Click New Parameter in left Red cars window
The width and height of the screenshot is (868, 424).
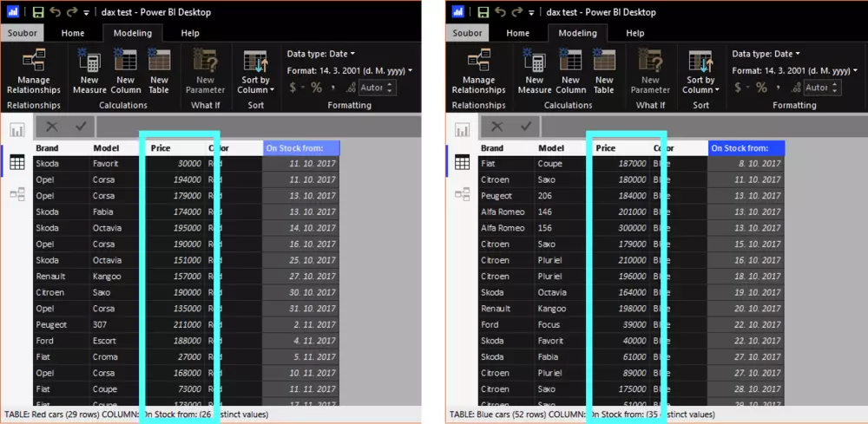[x=206, y=71]
